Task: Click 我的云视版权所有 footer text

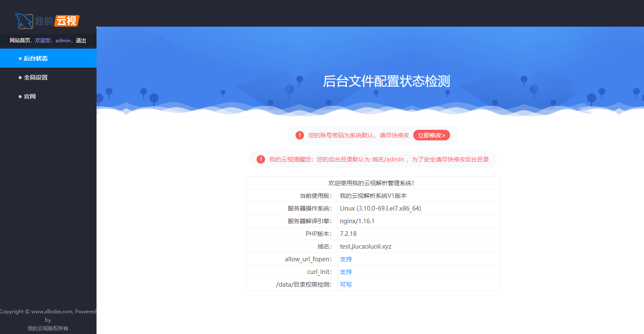Action: 48,329
